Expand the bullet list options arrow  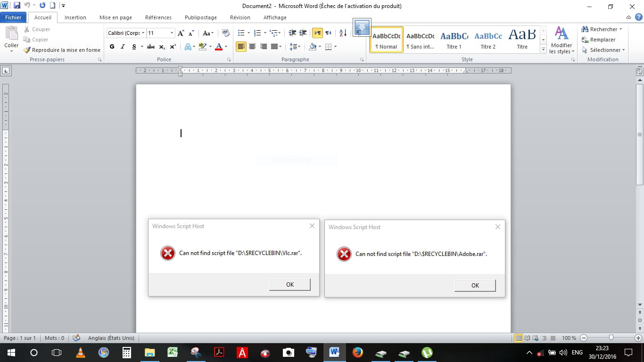[249, 33]
